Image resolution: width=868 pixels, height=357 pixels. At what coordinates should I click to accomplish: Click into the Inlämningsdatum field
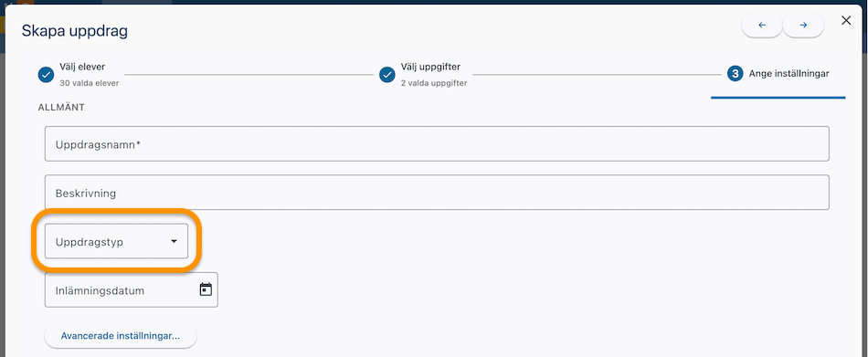[x=132, y=290]
